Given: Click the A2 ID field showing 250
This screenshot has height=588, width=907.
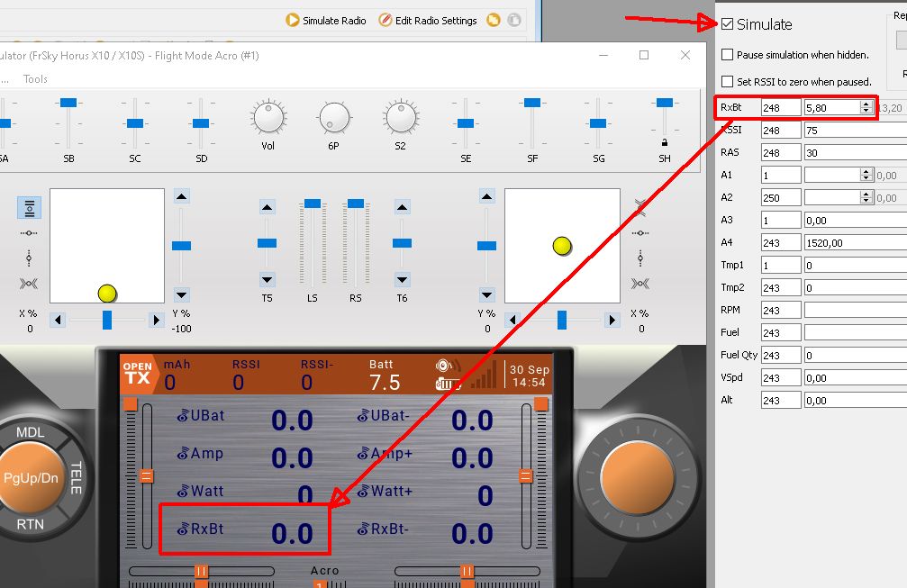Looking at the screenshot, I should pyautogui.click(x=781, y=198).
